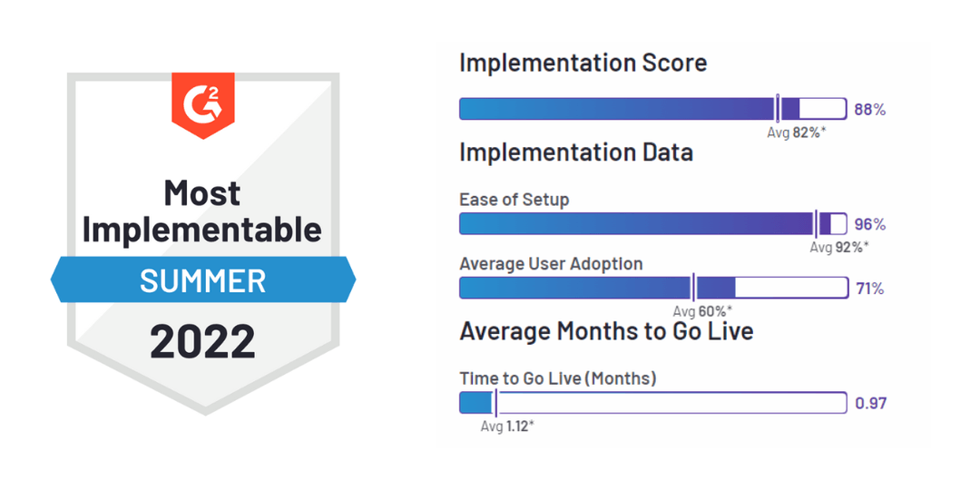Click the Average User Adoption bar
This screenshot has height=490, width=980.
[x=653, y=289]
